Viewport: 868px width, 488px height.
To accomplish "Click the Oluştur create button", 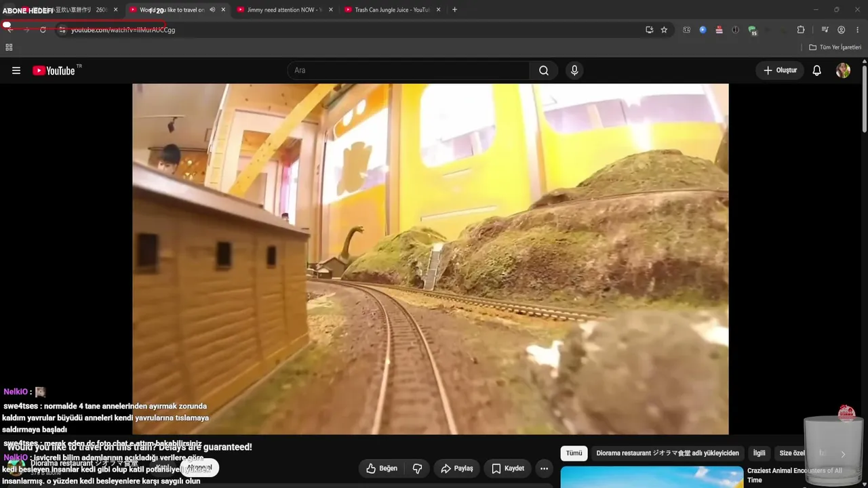I will (x=780, y=70).
